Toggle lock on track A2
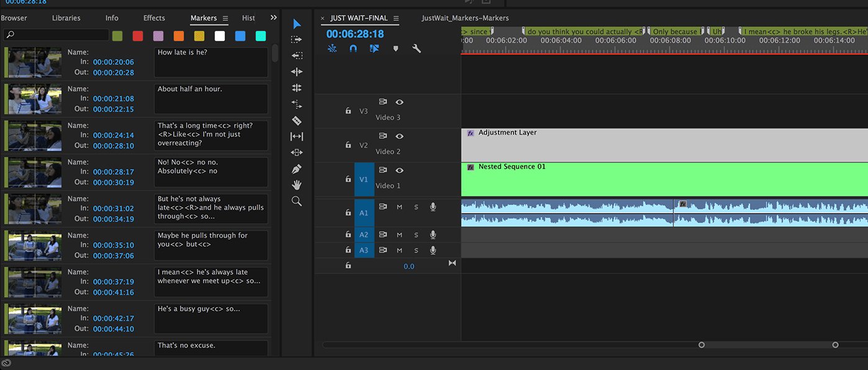 click(x=348, y=235)
